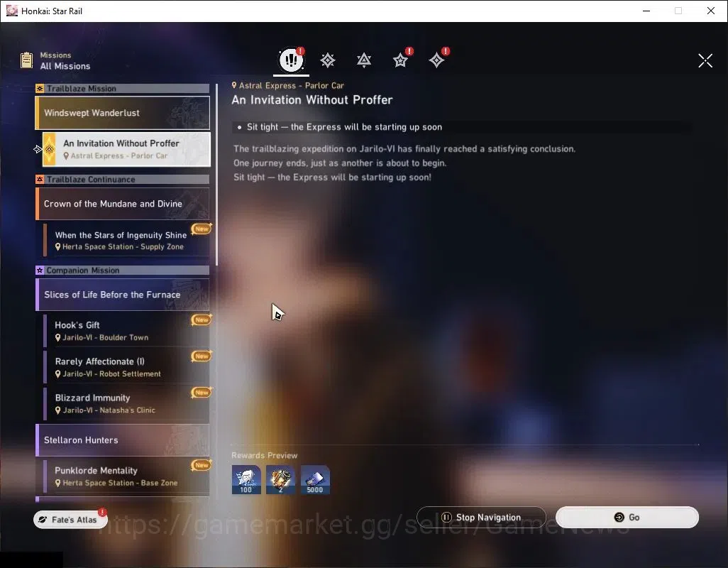Select the Hook's Gift mission
This screenshot has height=568, width=728.
[126, 331]
